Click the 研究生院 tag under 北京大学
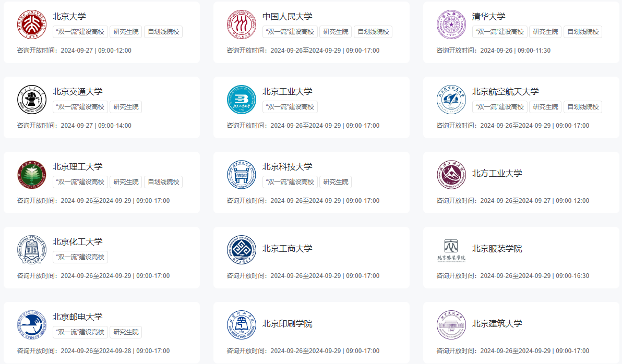The image size is (622, 364). (126, 32)
